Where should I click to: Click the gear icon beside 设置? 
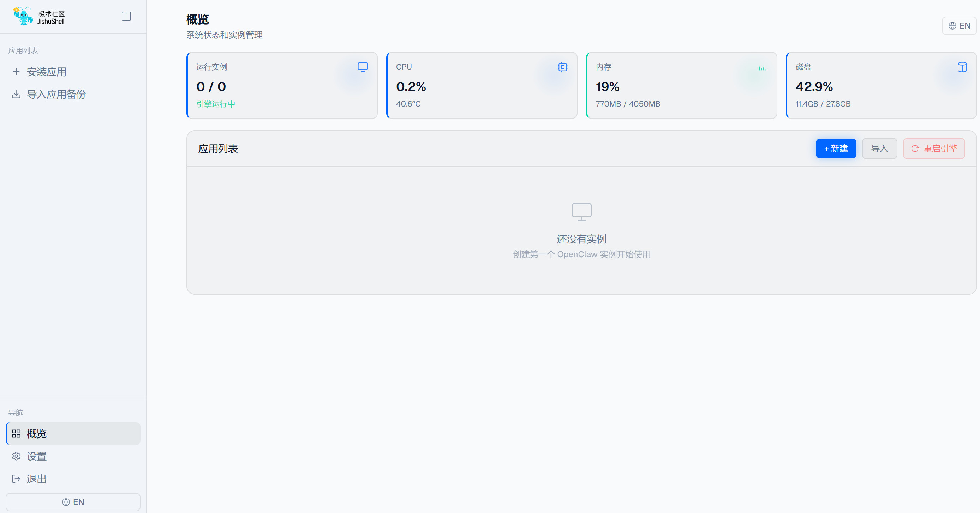16,456
